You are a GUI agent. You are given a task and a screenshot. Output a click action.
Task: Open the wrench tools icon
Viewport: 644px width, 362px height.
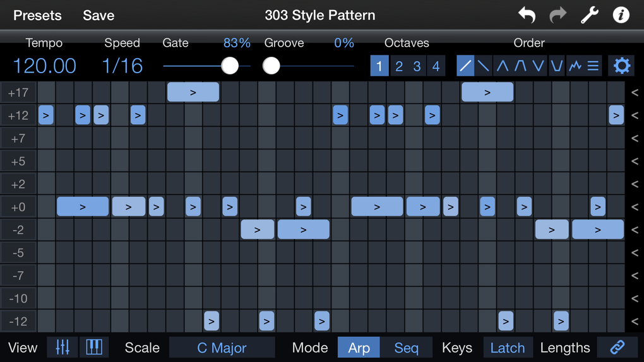pos(589,15)
